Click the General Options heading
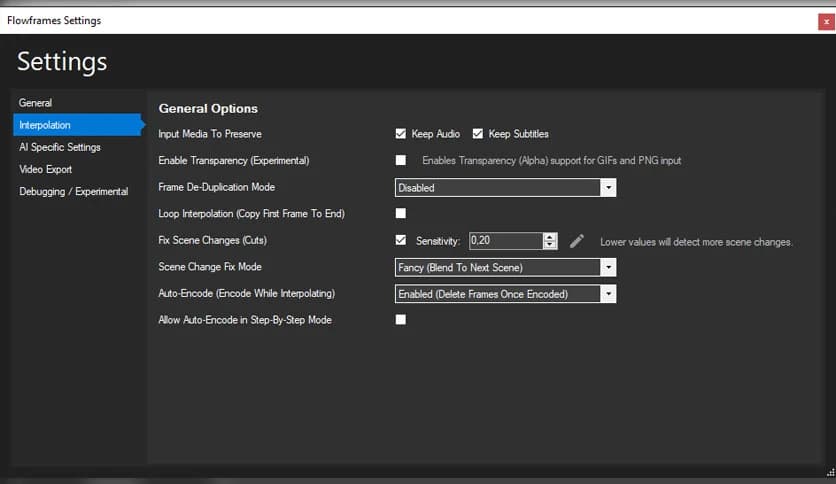This screenshot has width=836, height=484. tap(208, 108)
